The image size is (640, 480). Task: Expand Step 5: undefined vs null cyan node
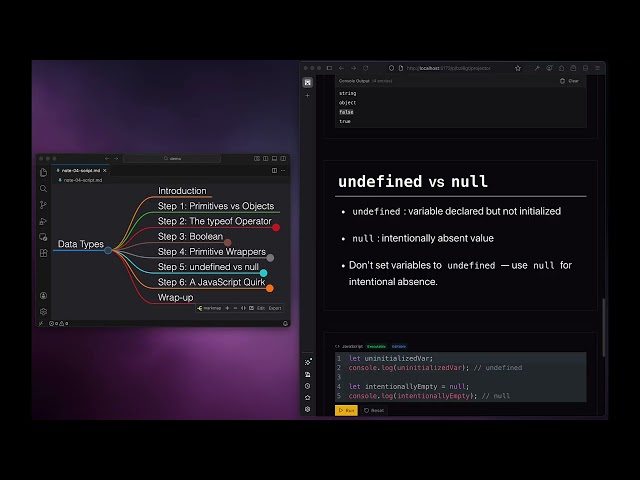click(x=263, y=273)
